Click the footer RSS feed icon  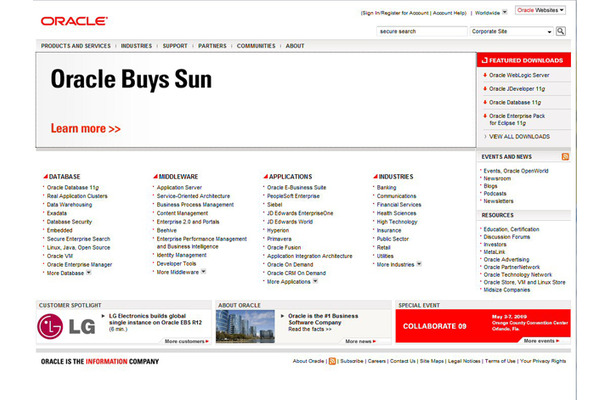pyautogui.click(x=332, y=361)
